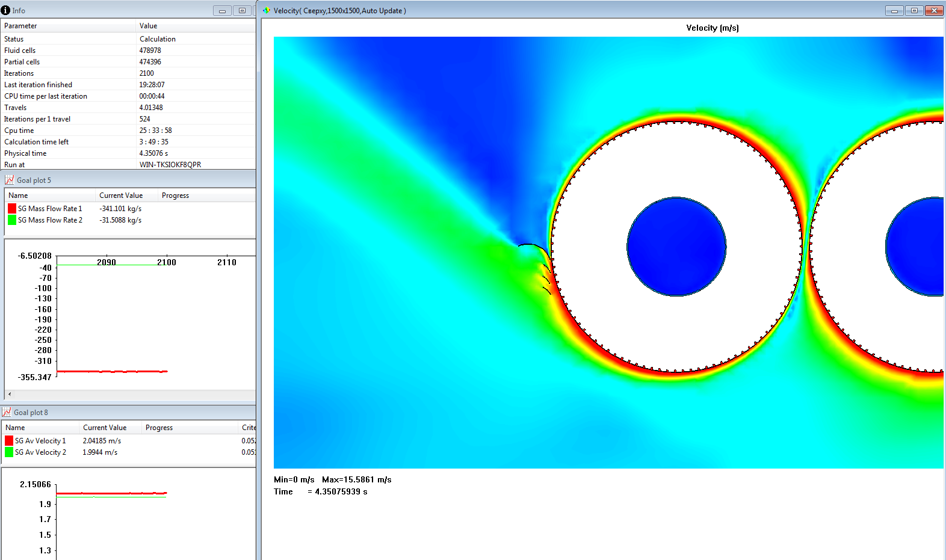Maximize the Velocity plot window

pos(914,11)
